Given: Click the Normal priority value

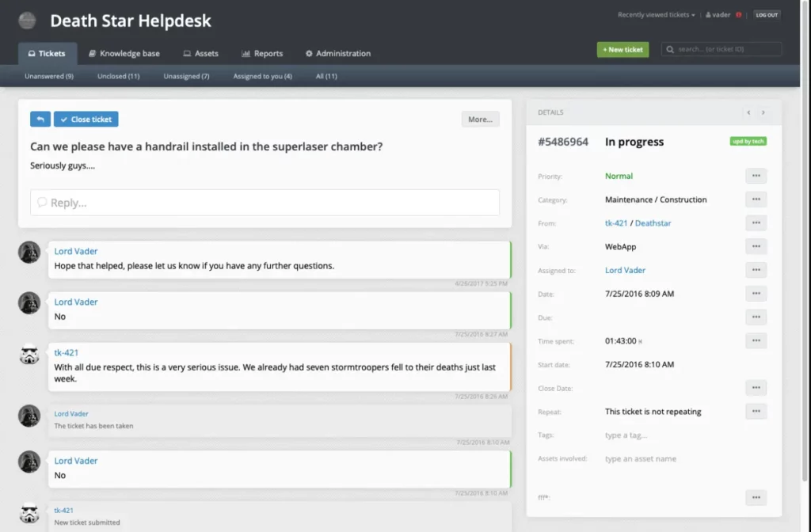Looking at the screenshot, I should coord(619,176).
